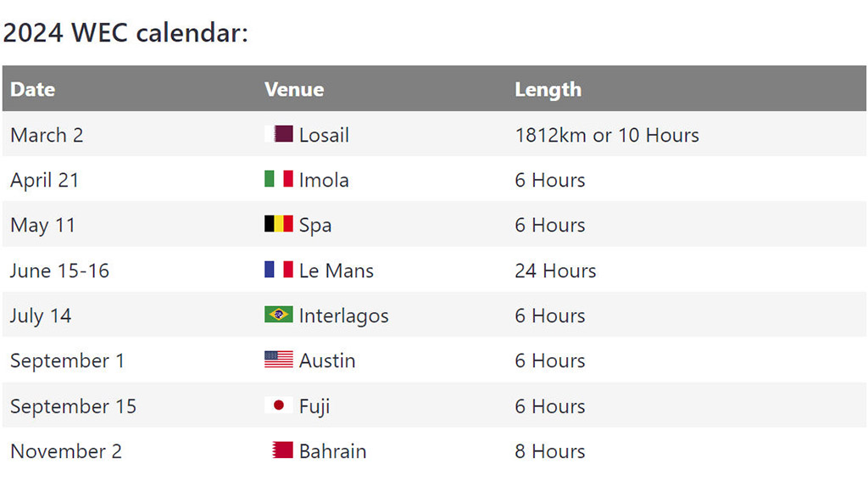Click the Qatar flag icon beside Losail
Image resolution: width=868 pixels, height=481 pixels.
point(278,134)
